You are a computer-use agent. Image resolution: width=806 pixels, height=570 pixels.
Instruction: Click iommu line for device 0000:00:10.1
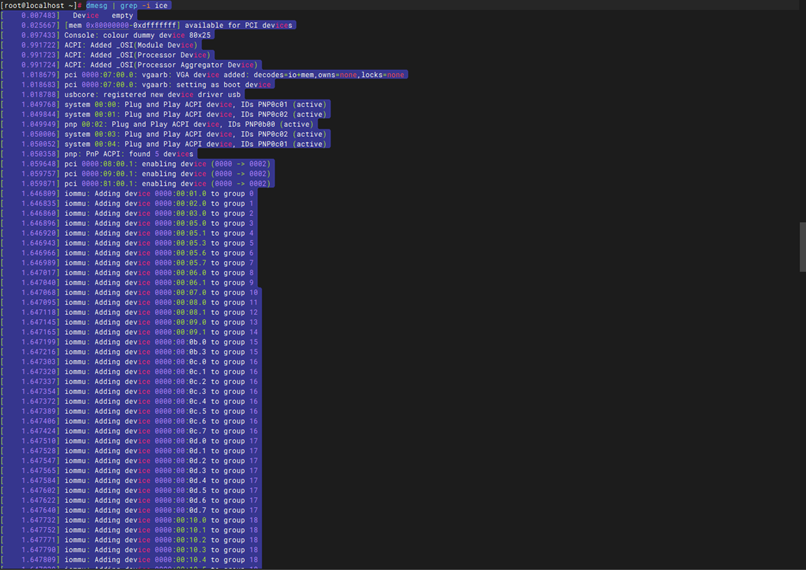pos(131,530)
